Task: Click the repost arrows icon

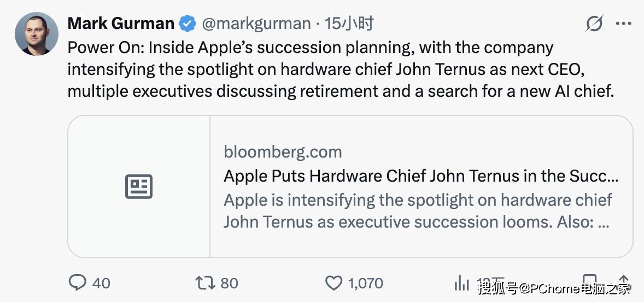Action: point(206,282)
